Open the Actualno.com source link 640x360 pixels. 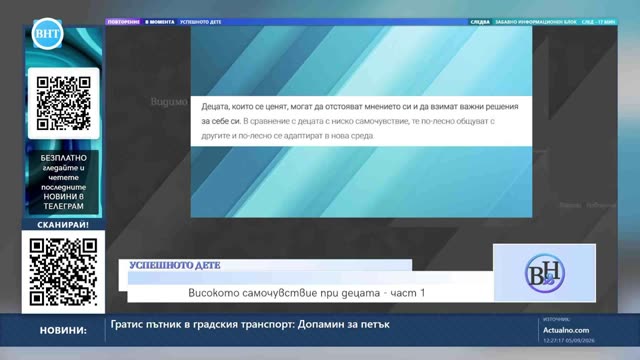[566, 330]
